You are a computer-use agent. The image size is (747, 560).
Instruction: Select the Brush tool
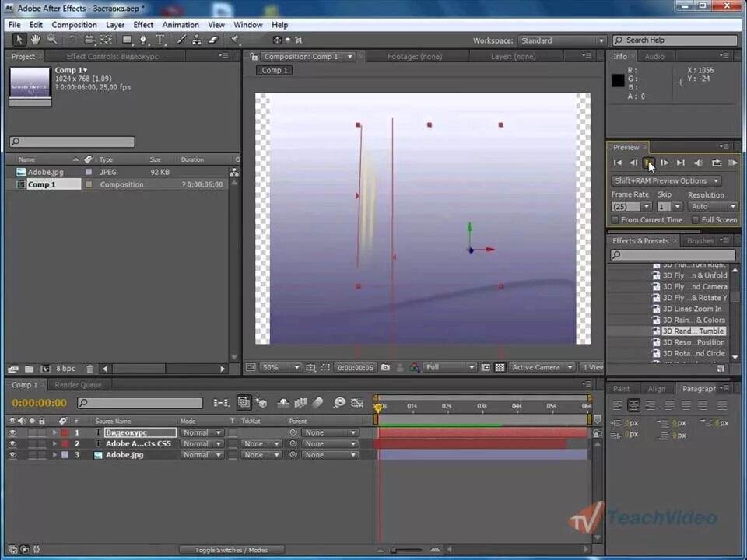(181, 40)
